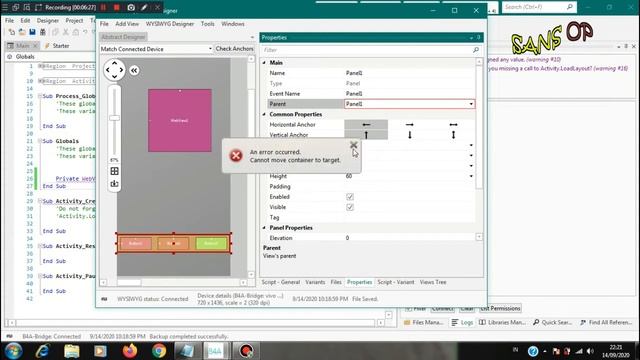The height and width of the screenshot is (360, 640).
Task: Click the volume icon in the system tray
Action: [590, 351]
